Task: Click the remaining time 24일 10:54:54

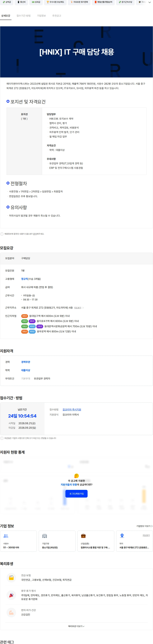Action: coord(22,416)
